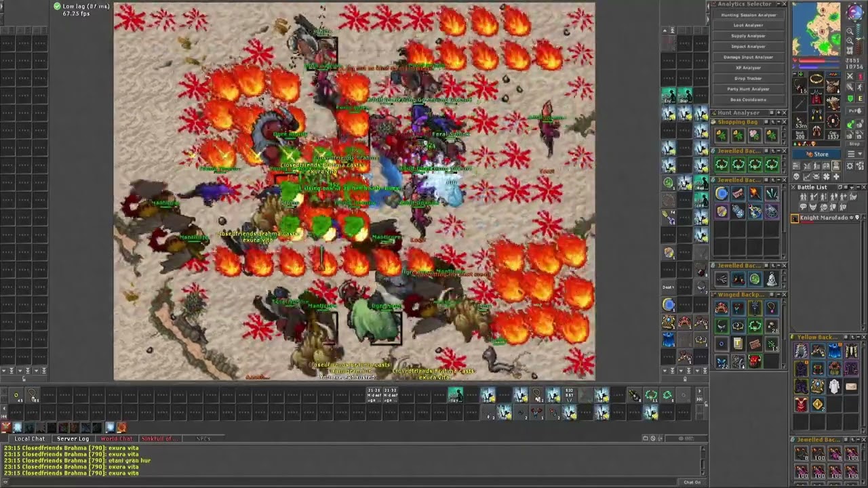The width and height of the screenshot is (868, 488).
Task: Click the blue cape in Yellow Backpack
Action: [834, 351]
